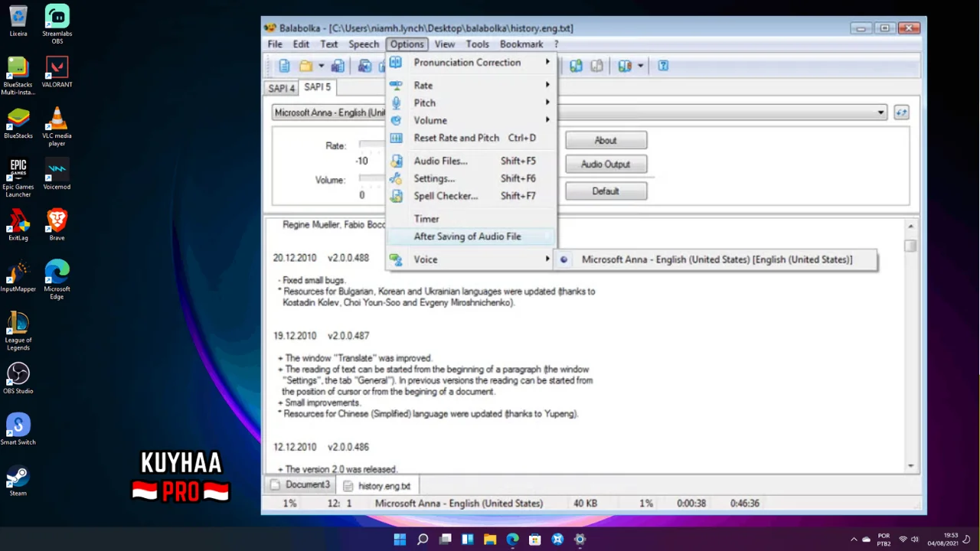Screen dimensions: 980x551
Task: Open the Rate submenu
Action: coord(472,85)
